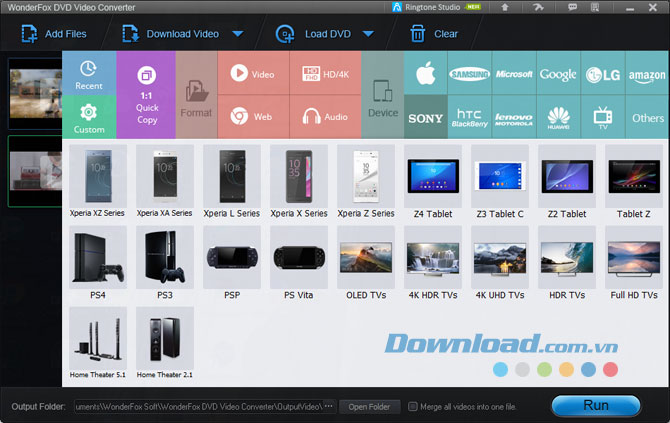This screenshot has width=670, height=423.
Task: Choose the HD/4K format category
Action: click(x=326, y=73)
